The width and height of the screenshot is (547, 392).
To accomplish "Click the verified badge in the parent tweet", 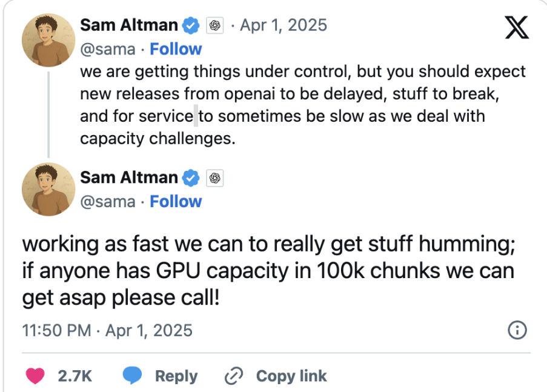I will pos(191,25).
